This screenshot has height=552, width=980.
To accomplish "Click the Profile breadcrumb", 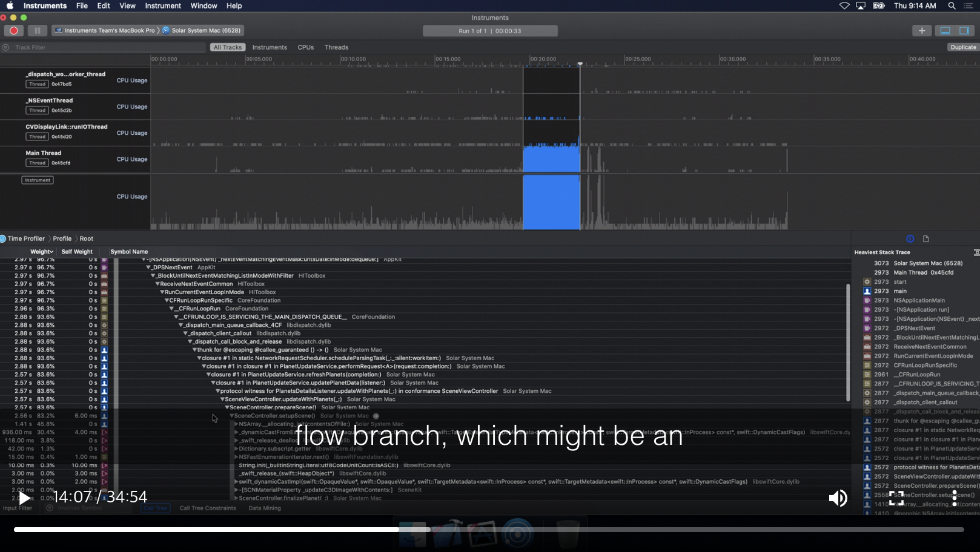I will [62, 238].
